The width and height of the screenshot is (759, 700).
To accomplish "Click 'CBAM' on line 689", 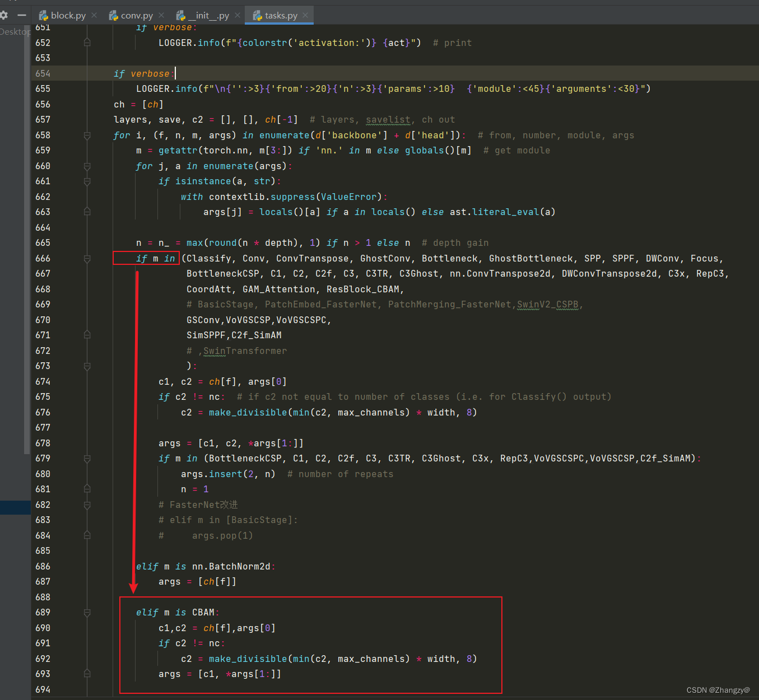I will (x=203, y=612).
